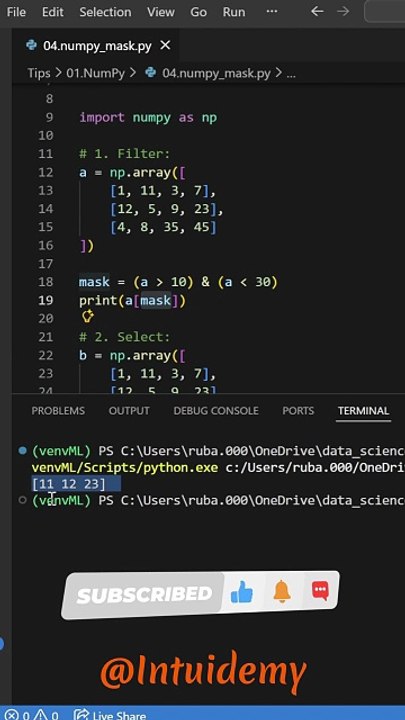Click the '# 2. Select:' comment

click(x=124, y=337)
